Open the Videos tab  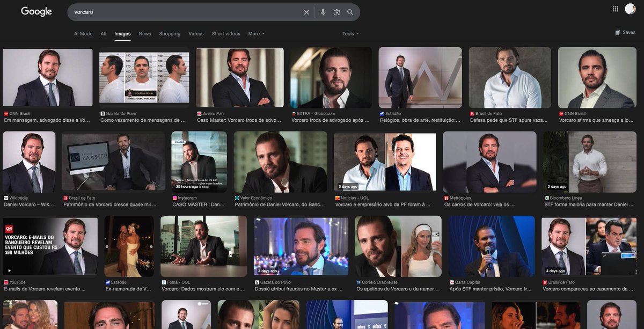(196, 34)
